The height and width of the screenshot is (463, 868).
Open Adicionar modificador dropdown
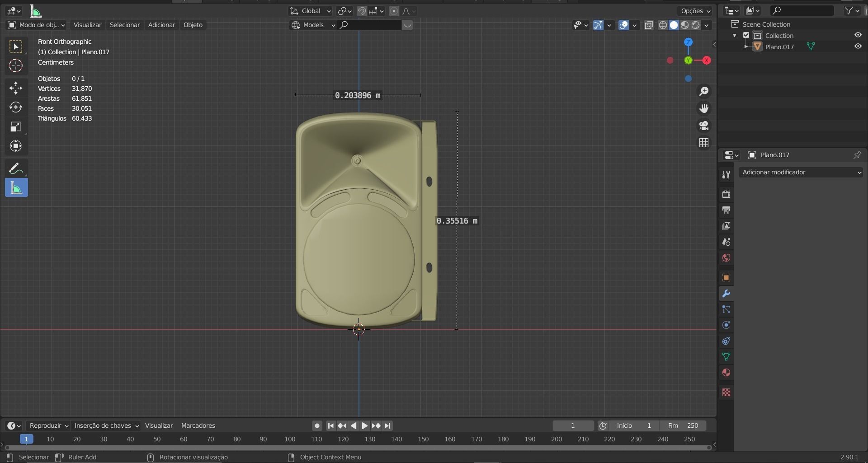click(801, 172)
